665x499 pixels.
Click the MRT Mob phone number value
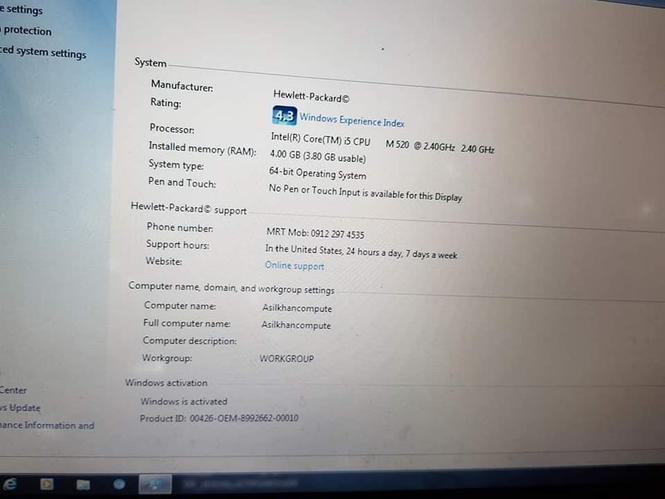tap(315, 233)
